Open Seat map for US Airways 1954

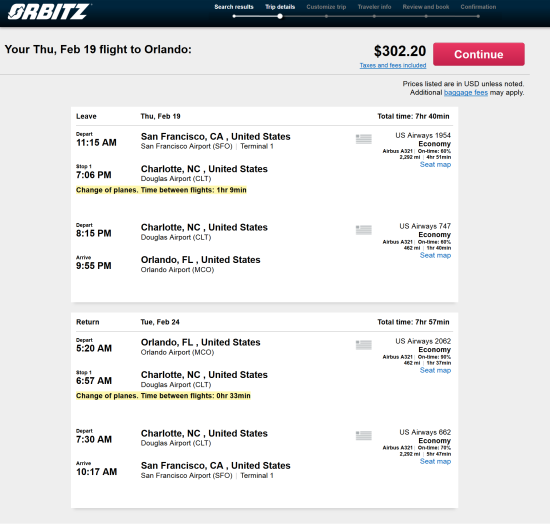(435, 164)
